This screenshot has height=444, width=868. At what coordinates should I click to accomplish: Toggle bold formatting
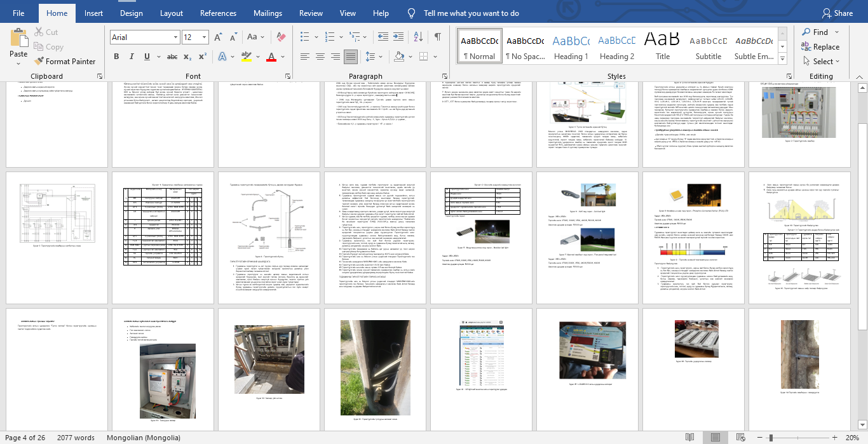116,57
